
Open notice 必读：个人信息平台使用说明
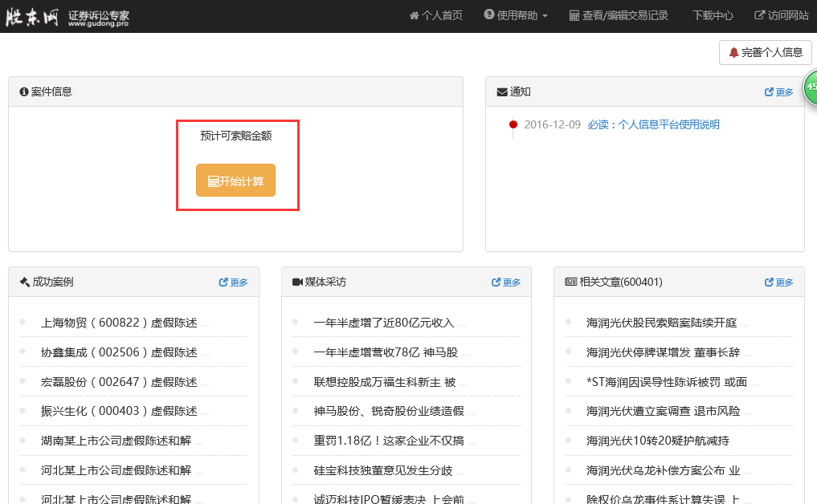653,124
